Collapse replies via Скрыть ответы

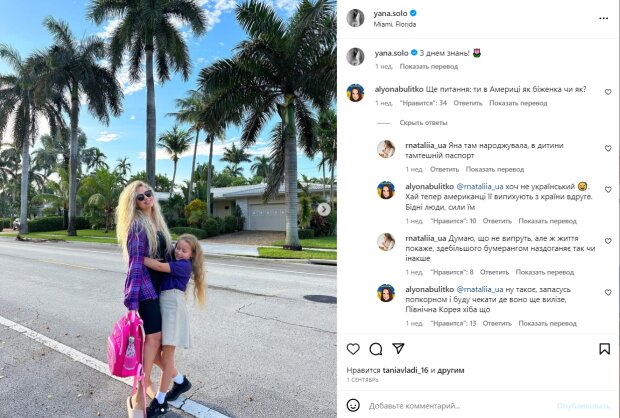tap(423, 123)
